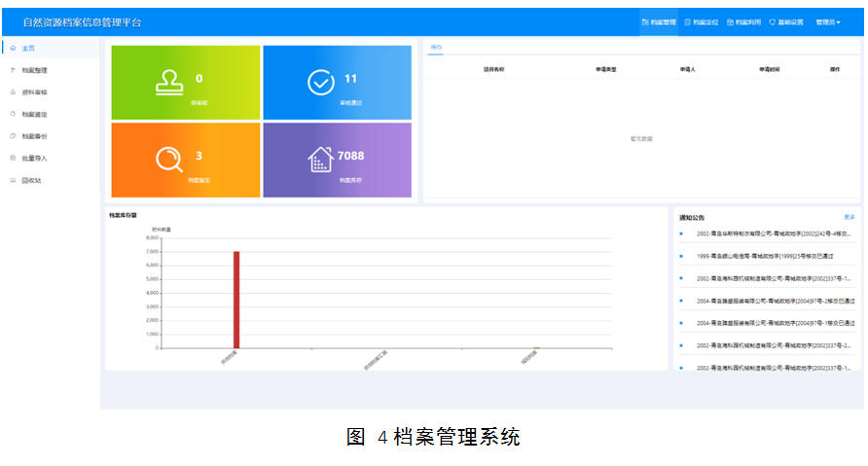Viewport: 868px width, 466px height.
Task: Open 档案利用 in the top navigation
Action: (746, 21)
